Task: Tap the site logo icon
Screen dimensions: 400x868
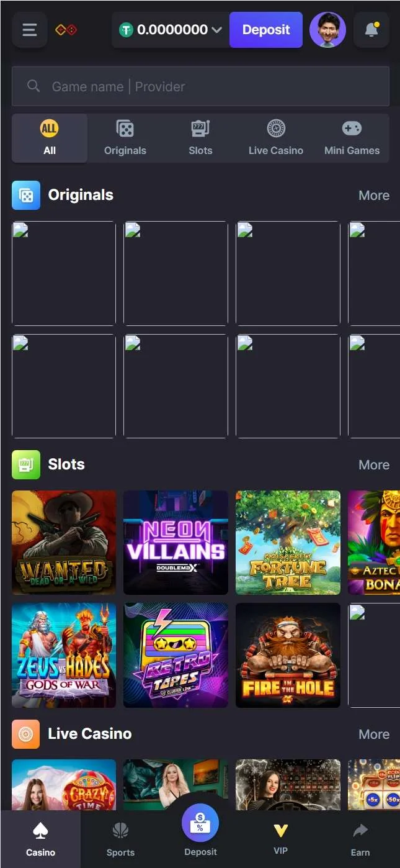Action: click(66, 30)
